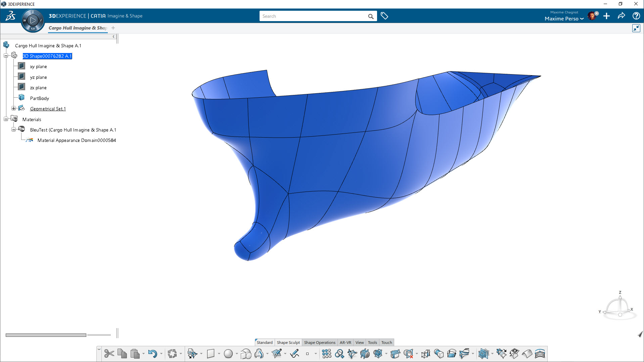The image size is (644, 362).
Task: Click the Share arrow icon in header
Action: [621, 16]
